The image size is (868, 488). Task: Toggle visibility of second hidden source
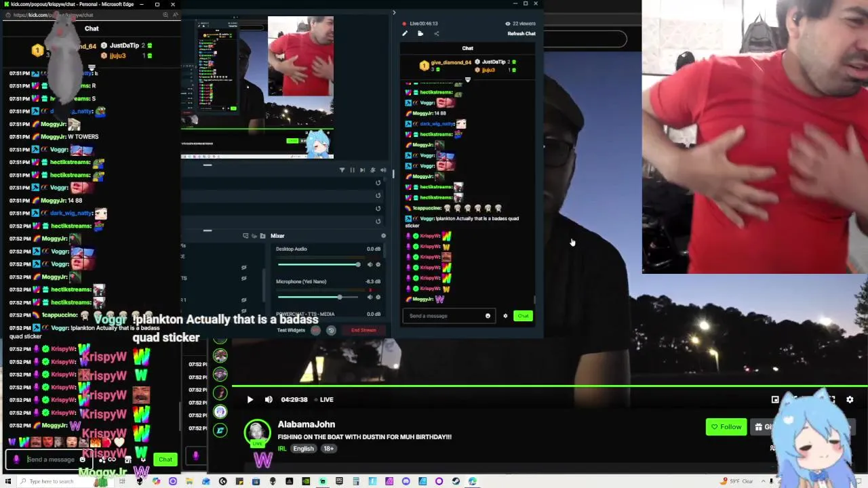coord(243,277)
